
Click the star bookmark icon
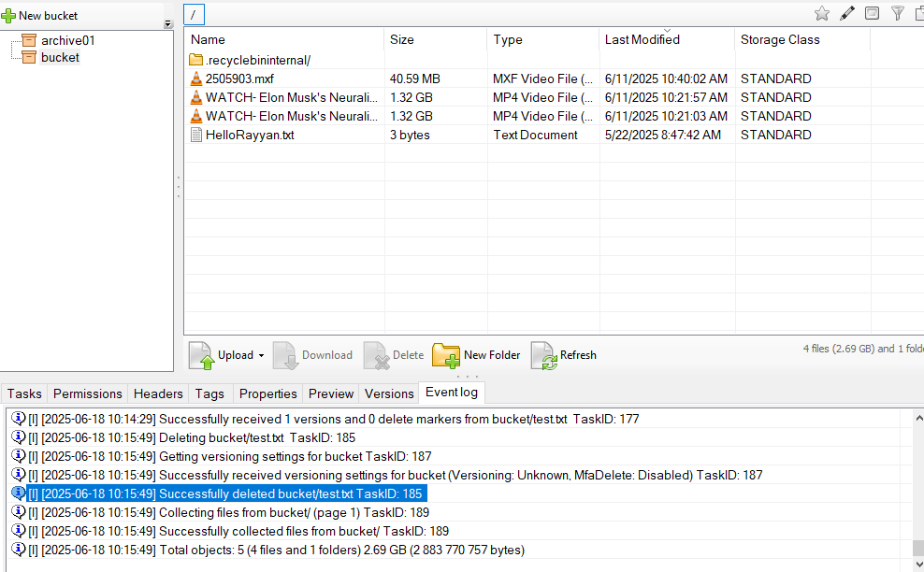(822, 13)
